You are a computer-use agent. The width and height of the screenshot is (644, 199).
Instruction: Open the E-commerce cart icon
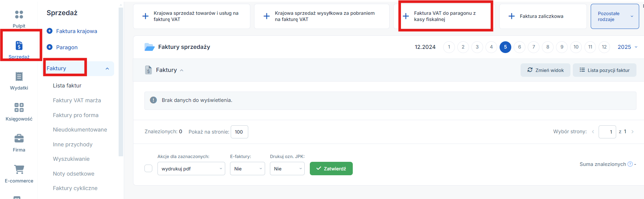(x=19, y=169)
